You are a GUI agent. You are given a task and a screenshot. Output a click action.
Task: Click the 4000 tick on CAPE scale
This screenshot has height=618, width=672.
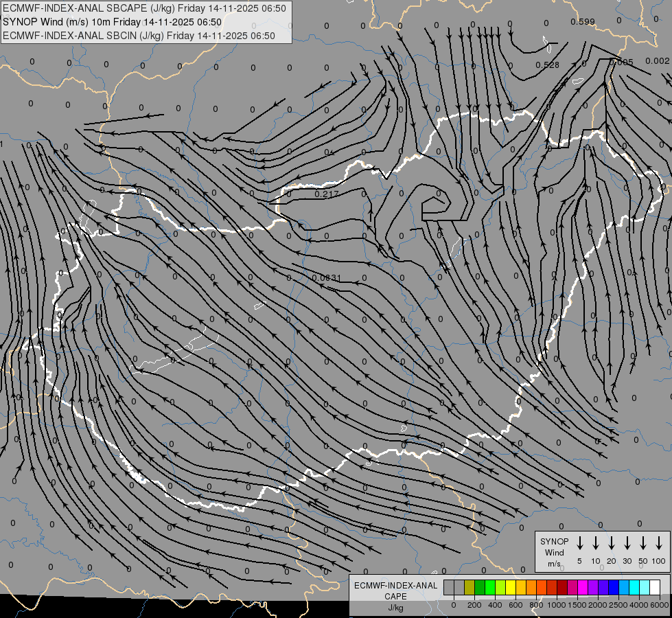coord(639,605)
